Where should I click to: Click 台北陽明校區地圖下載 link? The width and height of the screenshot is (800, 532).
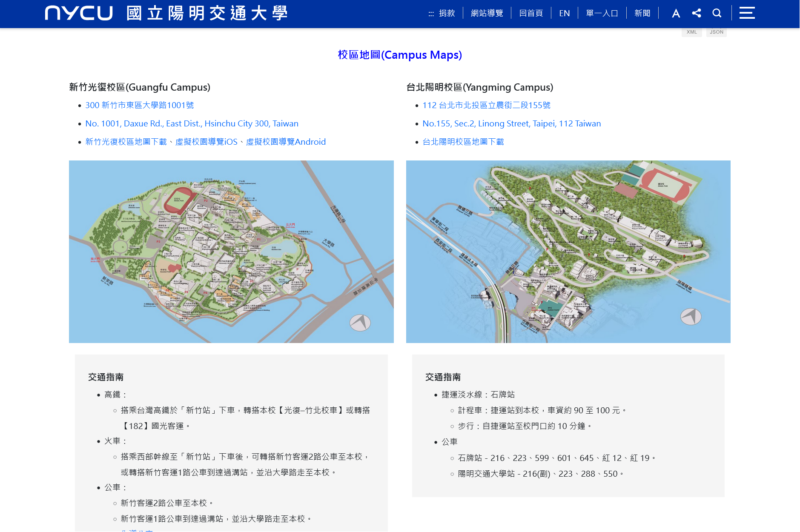[x=463, y=142]
